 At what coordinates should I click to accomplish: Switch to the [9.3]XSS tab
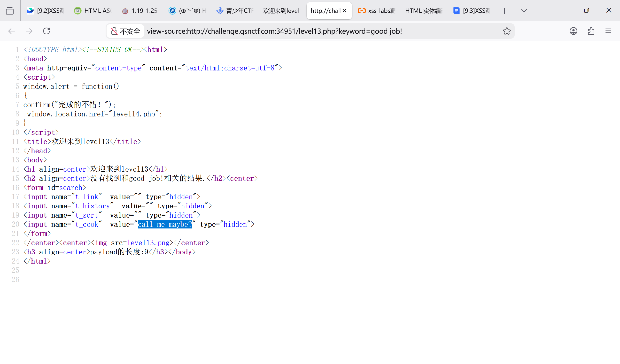[471, 11]
